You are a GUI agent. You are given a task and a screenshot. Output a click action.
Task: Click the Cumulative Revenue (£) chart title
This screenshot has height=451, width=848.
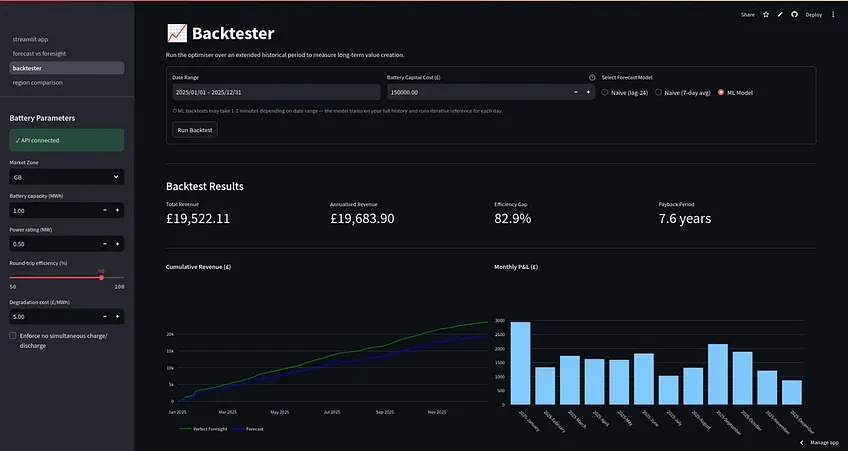(x=198, y=267)
